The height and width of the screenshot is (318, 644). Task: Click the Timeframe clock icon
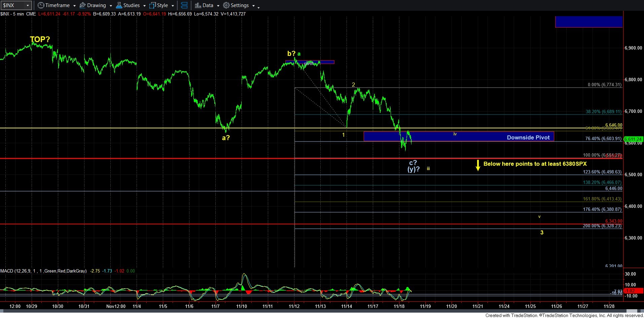point(41,5)
